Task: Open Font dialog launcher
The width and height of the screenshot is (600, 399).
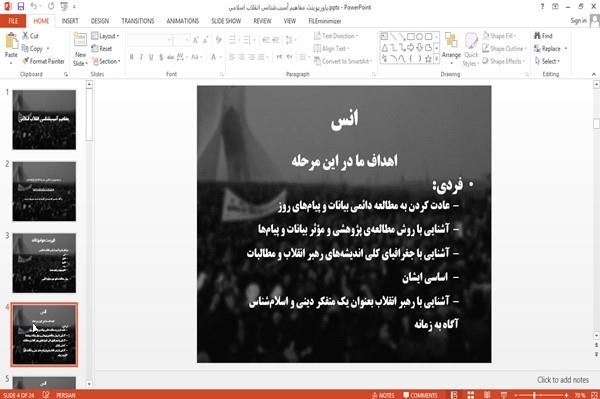Action: click(222, 74)
